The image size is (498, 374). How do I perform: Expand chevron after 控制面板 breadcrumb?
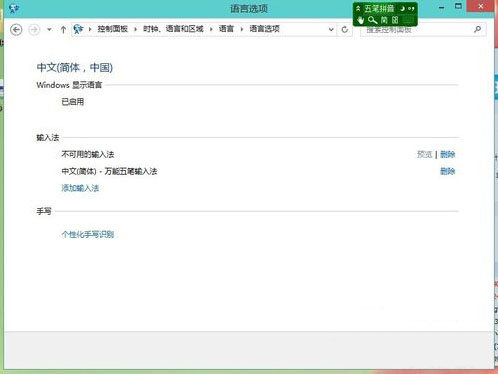[135, 29]
